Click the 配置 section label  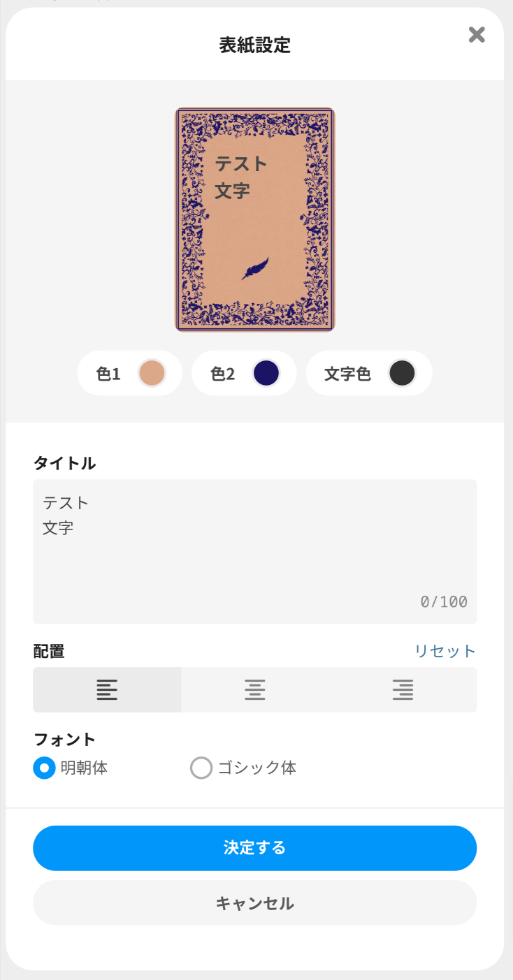[x=49, y=651]
